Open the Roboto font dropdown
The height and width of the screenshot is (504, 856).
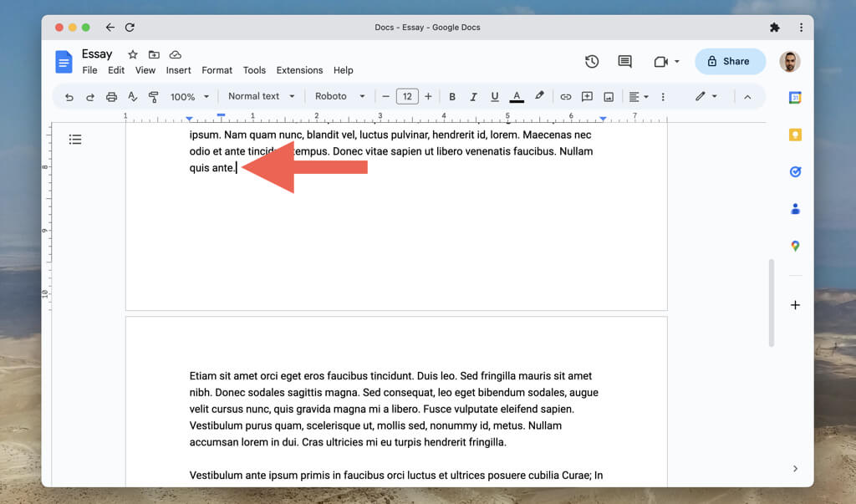(x=339, y=96)
